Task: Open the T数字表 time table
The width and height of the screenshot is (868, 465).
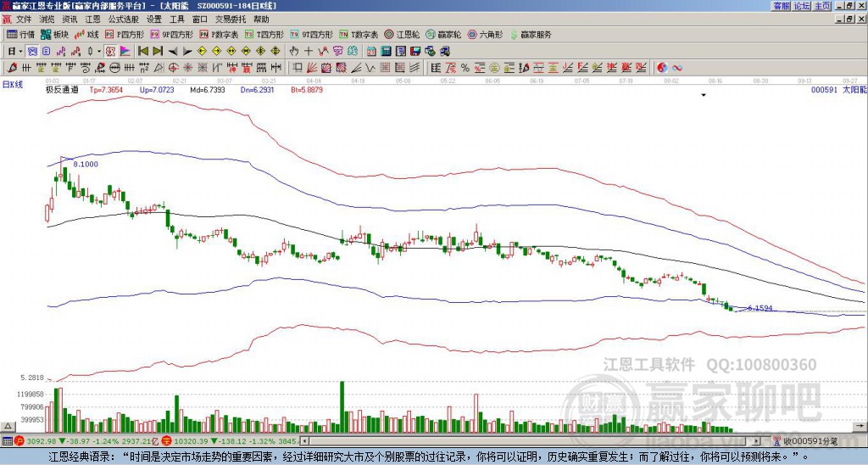Action: point(359,34)
